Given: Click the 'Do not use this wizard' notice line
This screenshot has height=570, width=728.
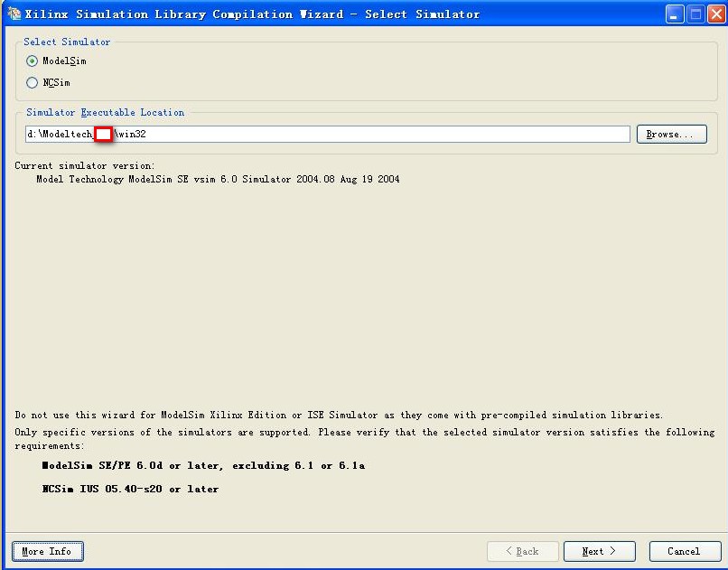Looking at the screenshot, I should [x=339, y=415].
